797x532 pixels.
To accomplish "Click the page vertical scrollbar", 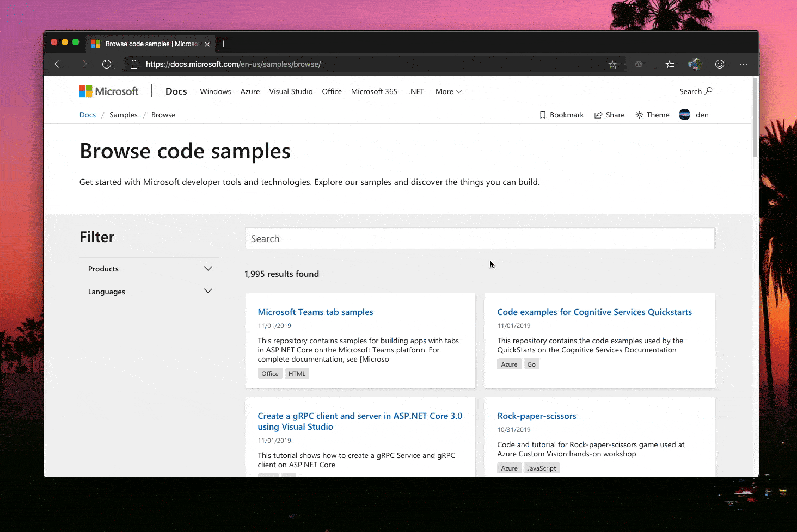I will 755,118.
